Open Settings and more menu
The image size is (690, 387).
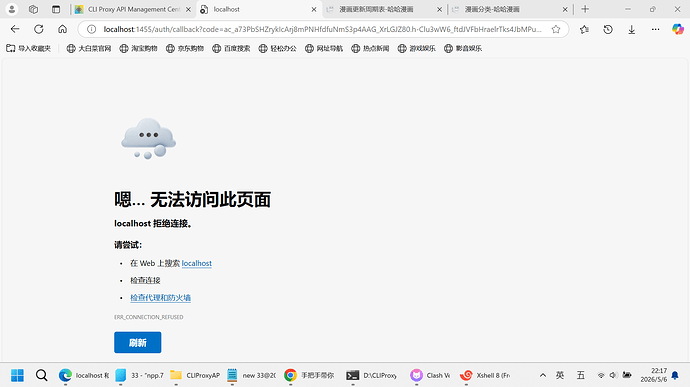(x=656, y=29)
